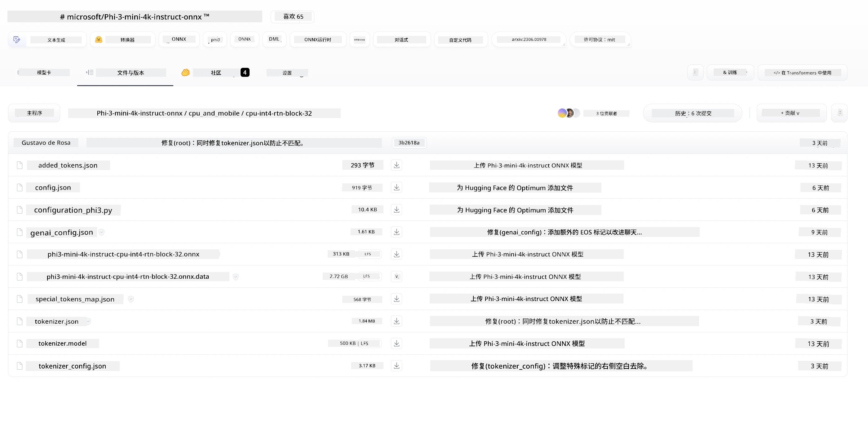Filter by the 文本生成 tag
Screen dimensions: 868x428
47,39
